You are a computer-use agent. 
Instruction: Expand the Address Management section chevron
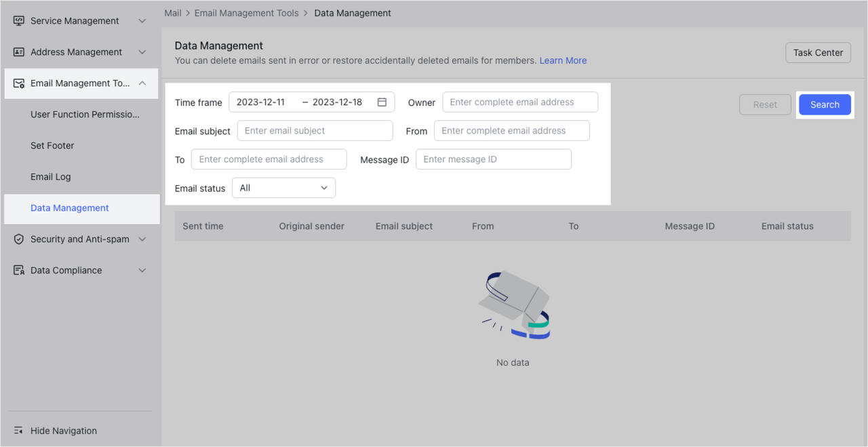[142, 52]
